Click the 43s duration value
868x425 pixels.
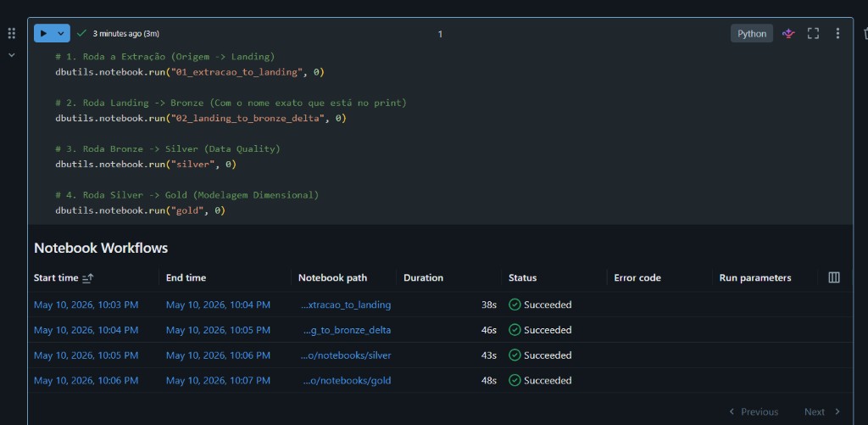489,355
